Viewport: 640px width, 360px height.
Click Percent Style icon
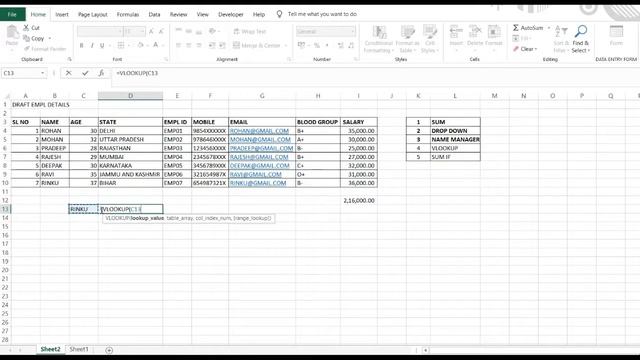pyautogui.click(x=317, y=45)
